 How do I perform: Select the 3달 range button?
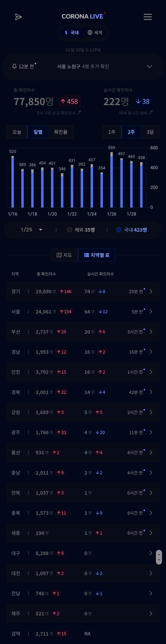[x=150, y=132]
